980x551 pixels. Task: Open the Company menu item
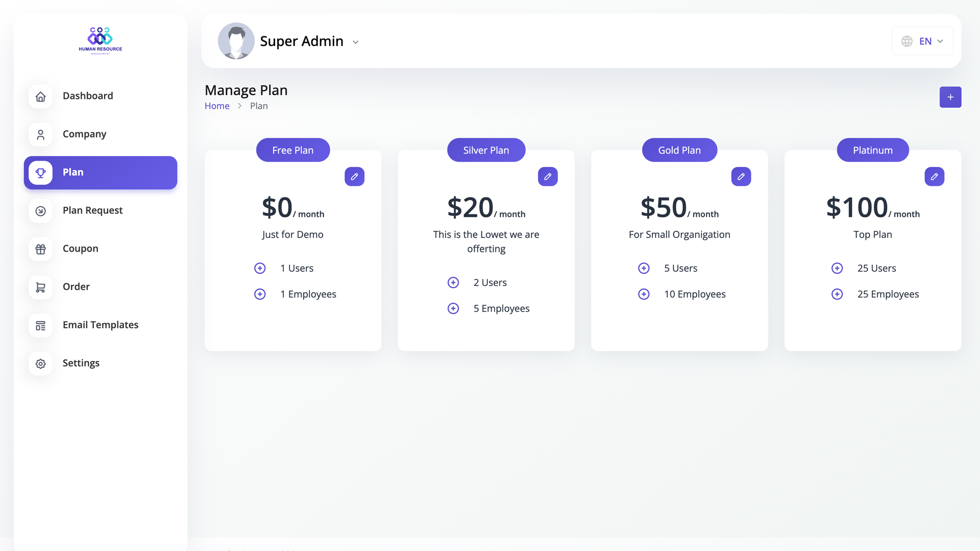tap(85, 134)
